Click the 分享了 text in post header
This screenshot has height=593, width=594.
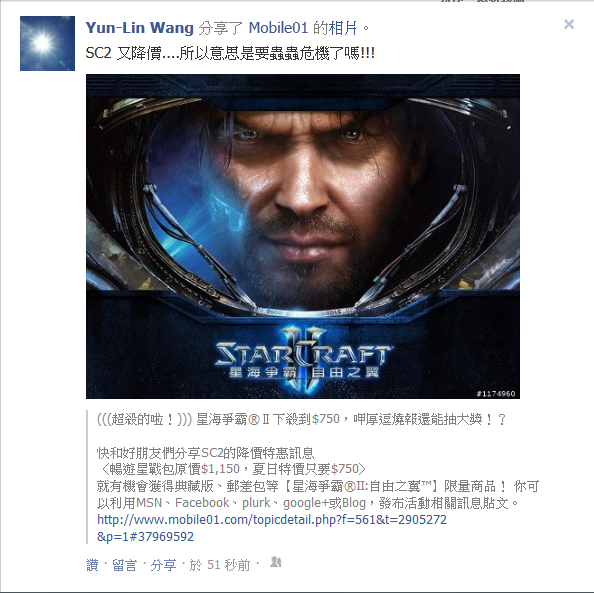220,28
